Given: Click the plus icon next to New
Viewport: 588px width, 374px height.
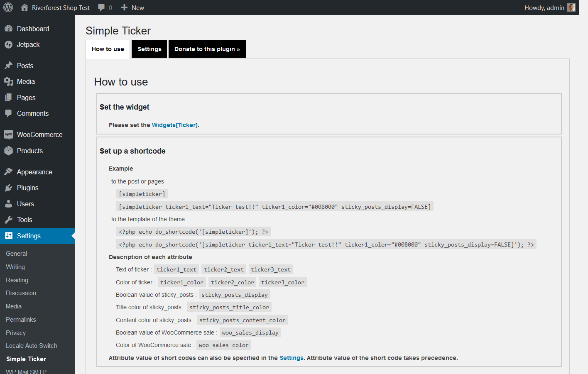Looking at the screenshot, I should coord(124,7).
